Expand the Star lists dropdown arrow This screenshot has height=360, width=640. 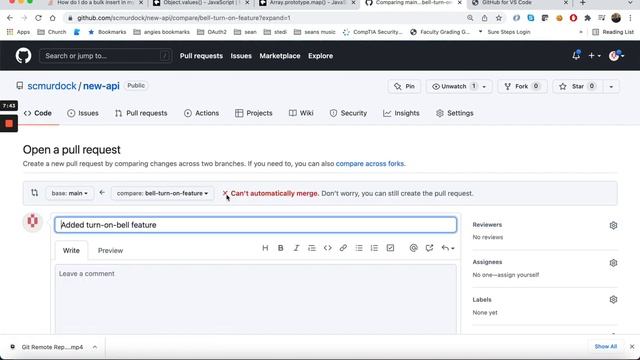pyautogui.click(x=611, y=87)
